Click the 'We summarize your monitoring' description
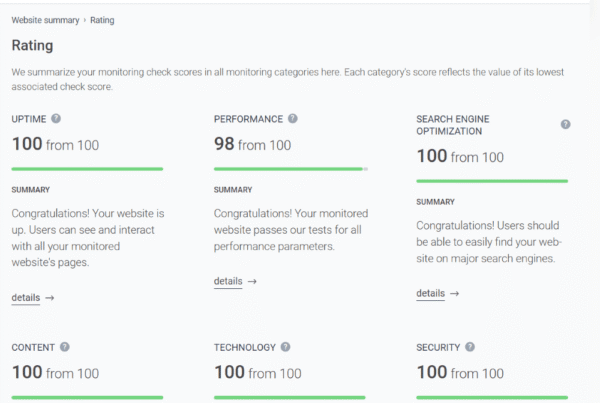Viewport: 600px width, 403px height. [x=288, y=79]
